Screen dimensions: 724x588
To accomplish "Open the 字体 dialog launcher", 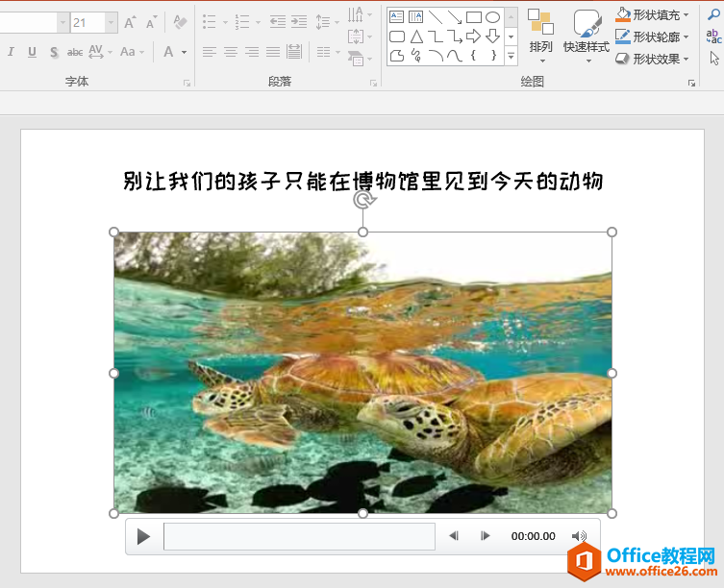I will (187, 83).
